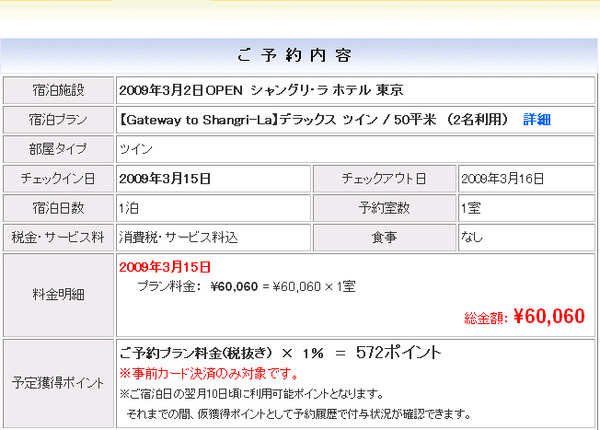Click the 1室 rooms value
The height and width of the screenshot is (430, 600).
(x=471, y=208)
